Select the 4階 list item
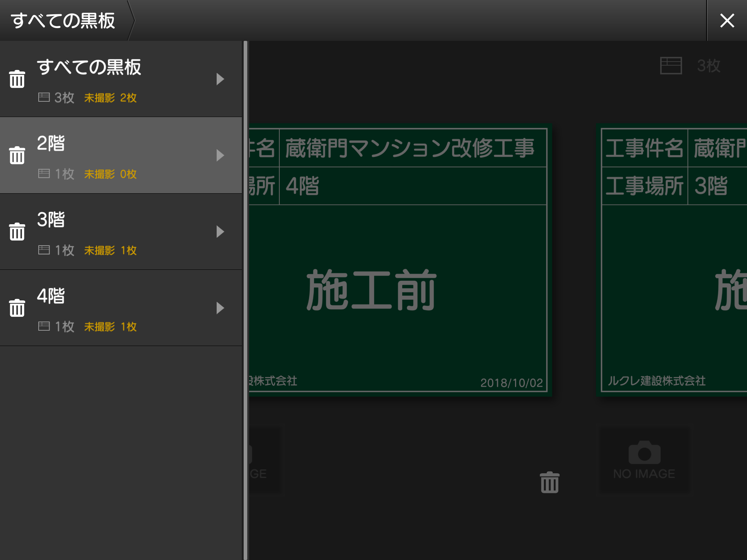Image resolution: width=747 pixels, height=560 pixels. [x=120, y=307]
